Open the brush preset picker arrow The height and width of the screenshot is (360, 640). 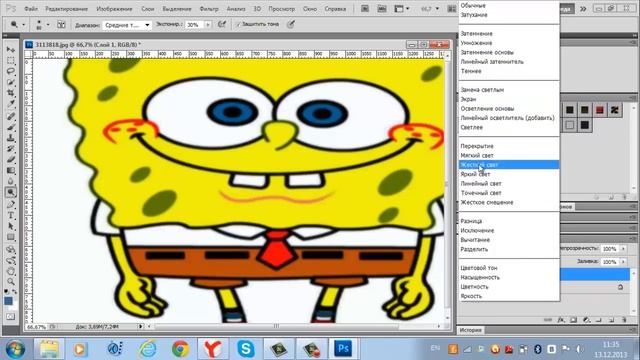(x=48, y=25)
